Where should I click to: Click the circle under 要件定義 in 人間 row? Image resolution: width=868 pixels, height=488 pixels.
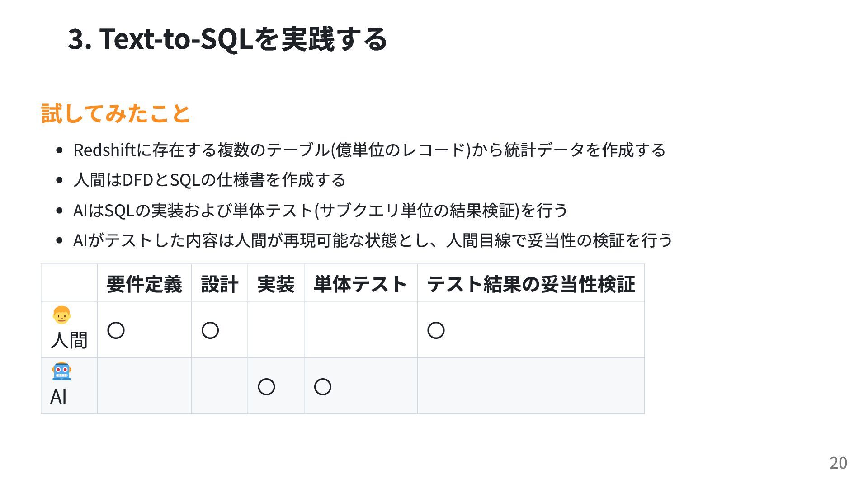(116, 330)
